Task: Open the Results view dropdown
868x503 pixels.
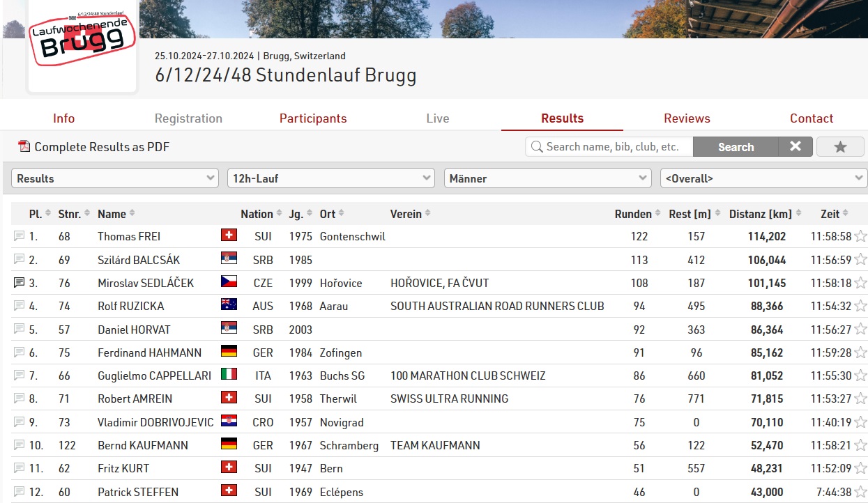Action: point(115,178)
